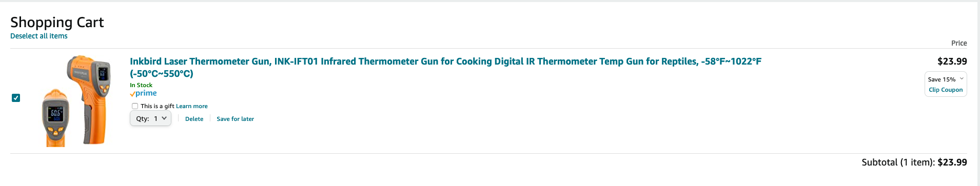
Task: Save the Inkbird thermometer for later
Action: click(x=235, y=119)
